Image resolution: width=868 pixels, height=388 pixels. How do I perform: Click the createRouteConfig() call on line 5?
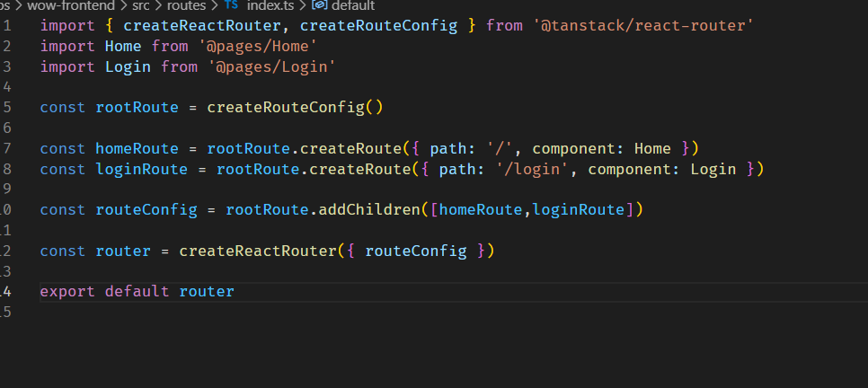295,108
